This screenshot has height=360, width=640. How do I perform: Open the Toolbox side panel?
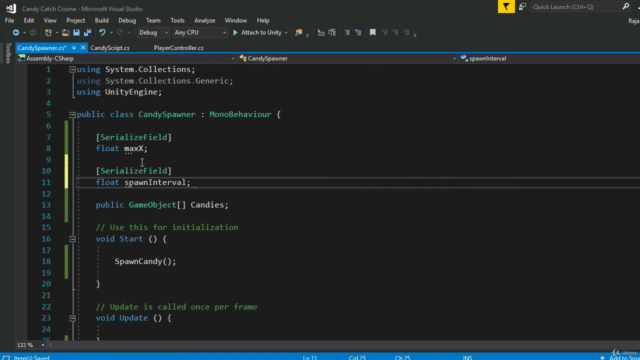pos(8,53)
